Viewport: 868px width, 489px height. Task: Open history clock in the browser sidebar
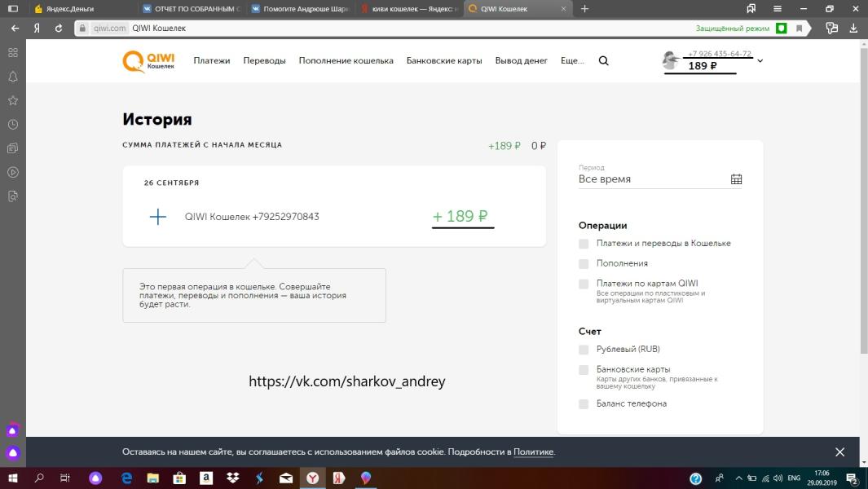13,125
